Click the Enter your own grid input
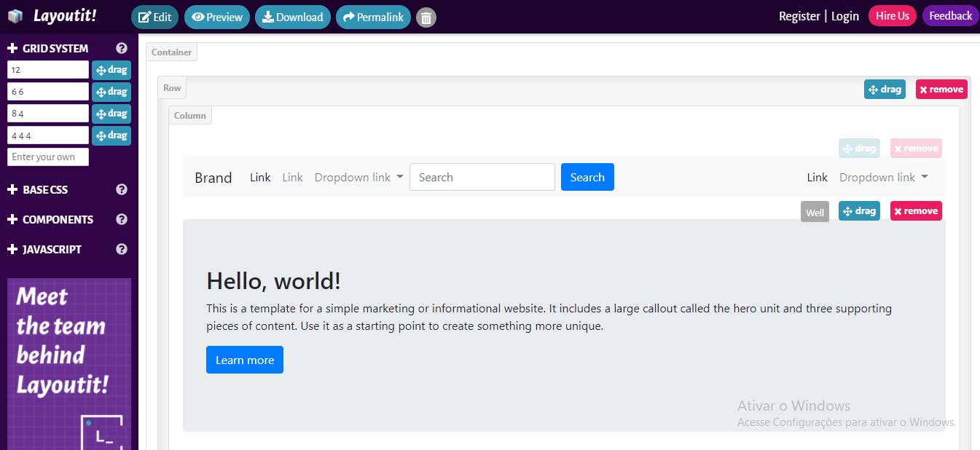The image size is (980, 450). (x=47, y=157)
